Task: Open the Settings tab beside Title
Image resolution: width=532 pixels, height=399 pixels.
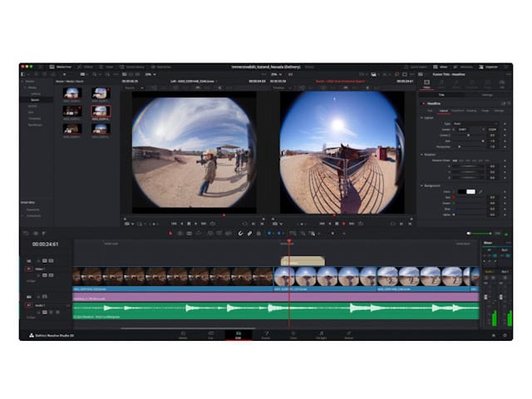Action: click(487, 95)
